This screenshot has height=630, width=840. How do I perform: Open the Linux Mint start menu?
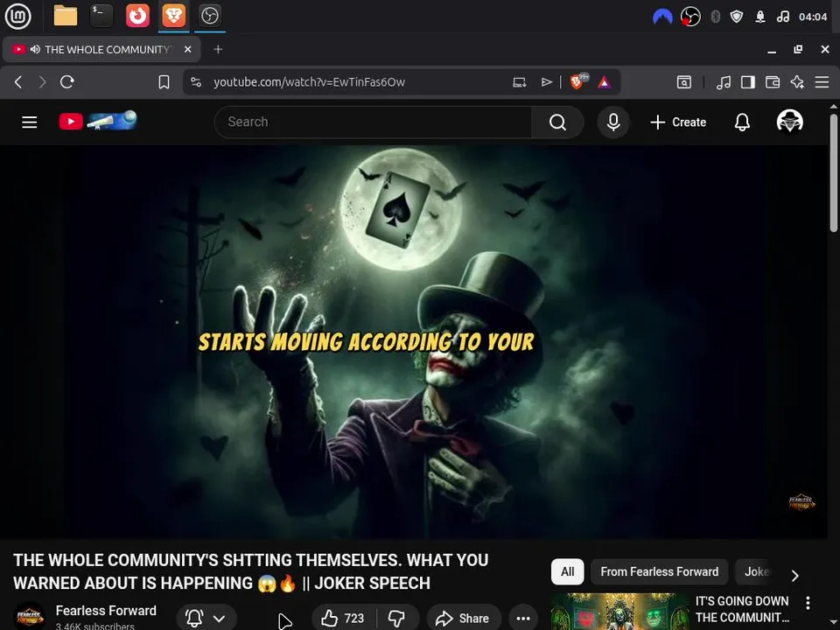[x=17, y=16]
